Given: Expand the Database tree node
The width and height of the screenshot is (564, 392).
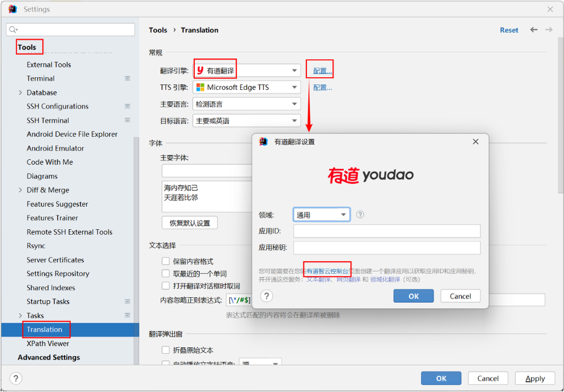Looking at the screenshot, I should tap(20, 92).
